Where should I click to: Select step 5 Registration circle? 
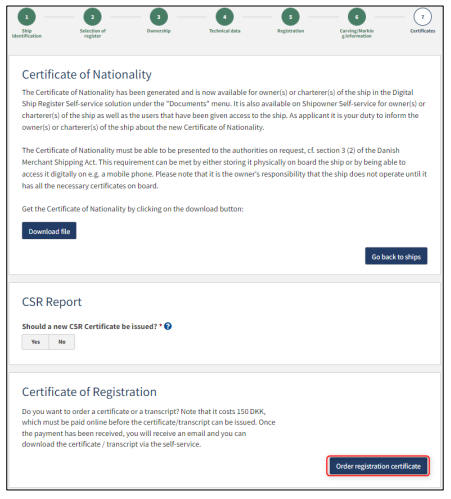(x=291, y=17)
